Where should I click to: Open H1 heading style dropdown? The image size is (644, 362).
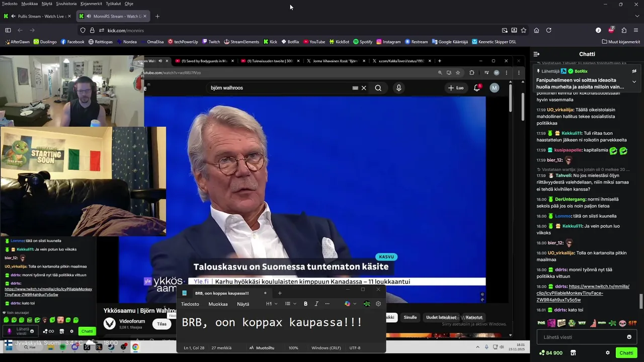pyautogui.click(x=272, y=304)
